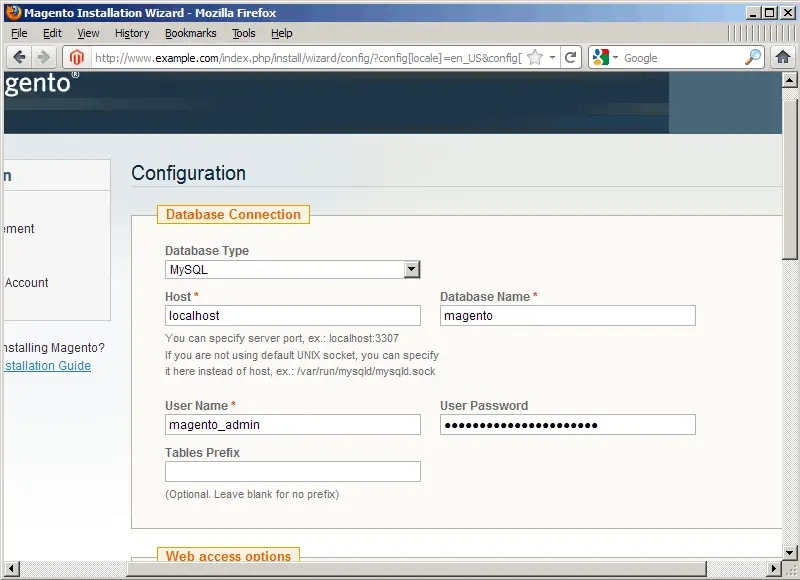Open the History menu
The image size is (800, 580).
click(132, 33)
